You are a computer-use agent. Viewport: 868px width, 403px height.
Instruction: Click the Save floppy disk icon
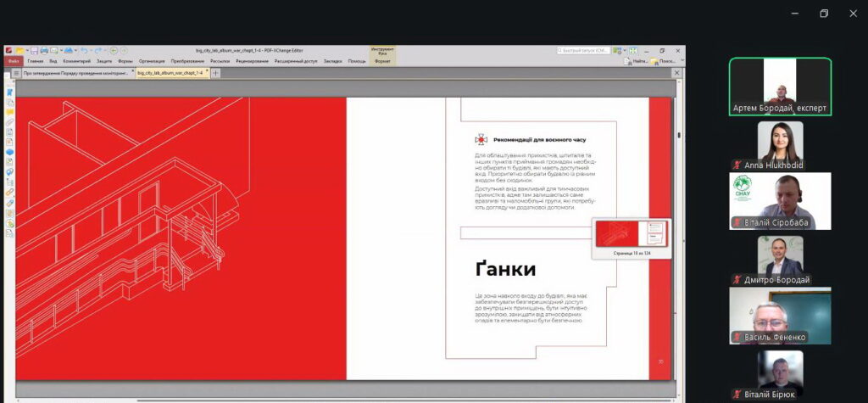34,50
